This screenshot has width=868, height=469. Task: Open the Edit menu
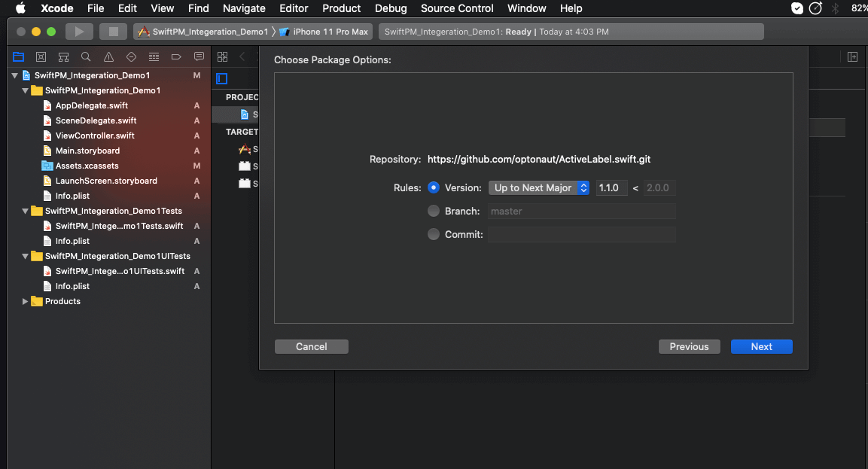click(127, 8)
